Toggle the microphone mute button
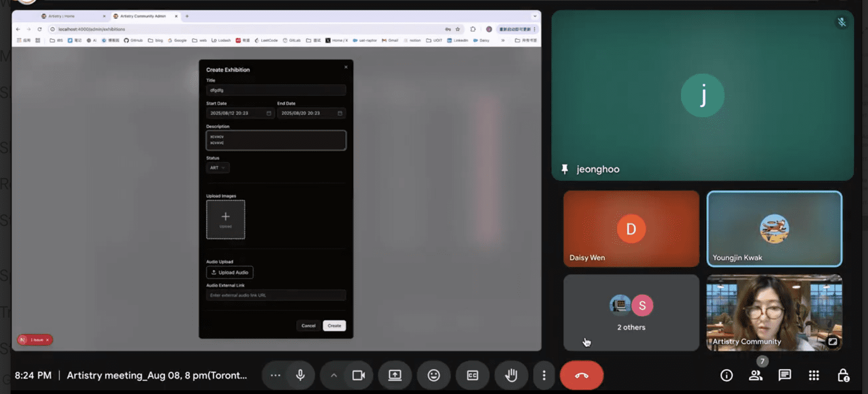 coord(300,375)
